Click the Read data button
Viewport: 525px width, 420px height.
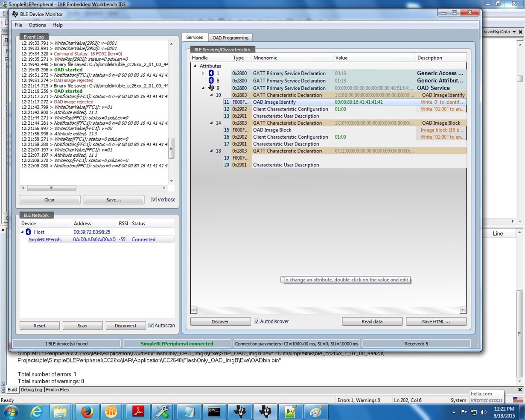pyautogui.click(x=372, y=321)
